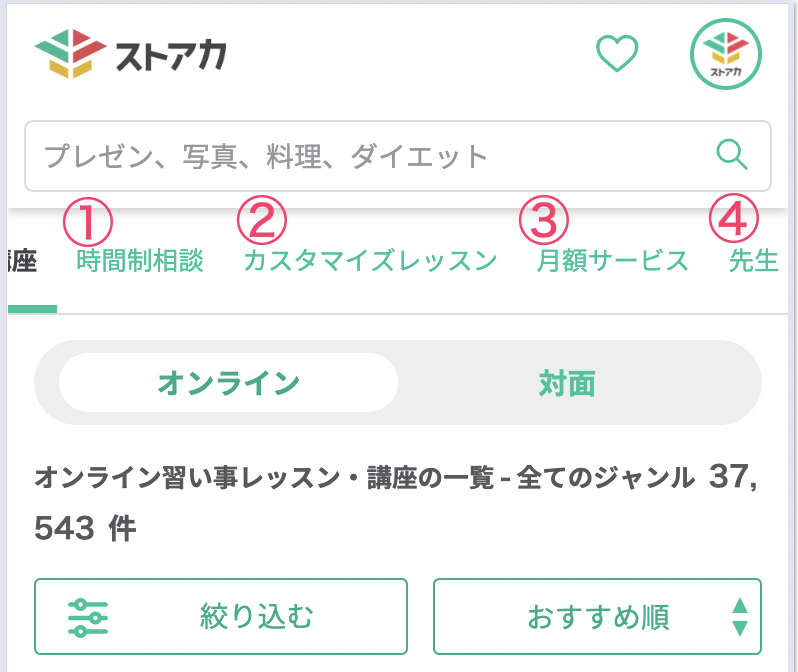
Task: Select the カスタマイズレッスン tab
Action: pos(370,261)
